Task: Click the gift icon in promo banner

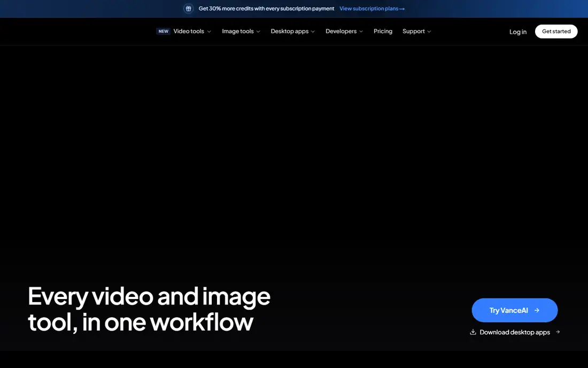Action: 188,8
